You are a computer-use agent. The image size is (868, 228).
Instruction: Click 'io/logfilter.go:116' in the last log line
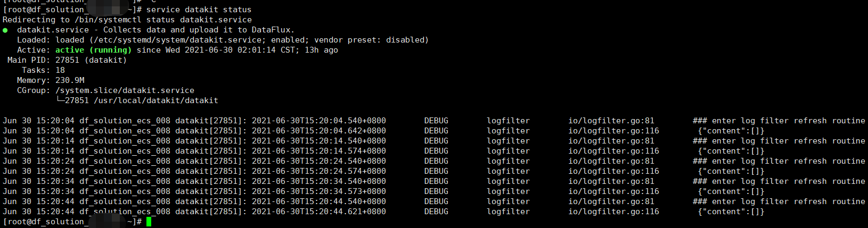[613, 212]
